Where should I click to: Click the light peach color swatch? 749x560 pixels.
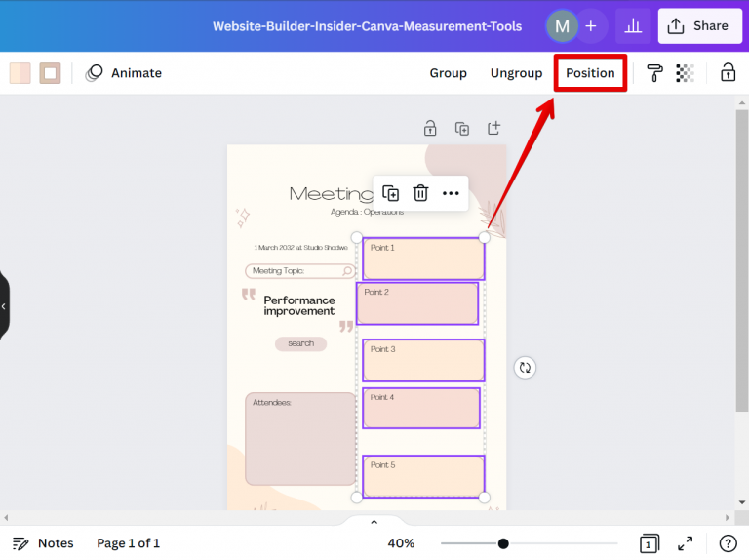(20, 73)
